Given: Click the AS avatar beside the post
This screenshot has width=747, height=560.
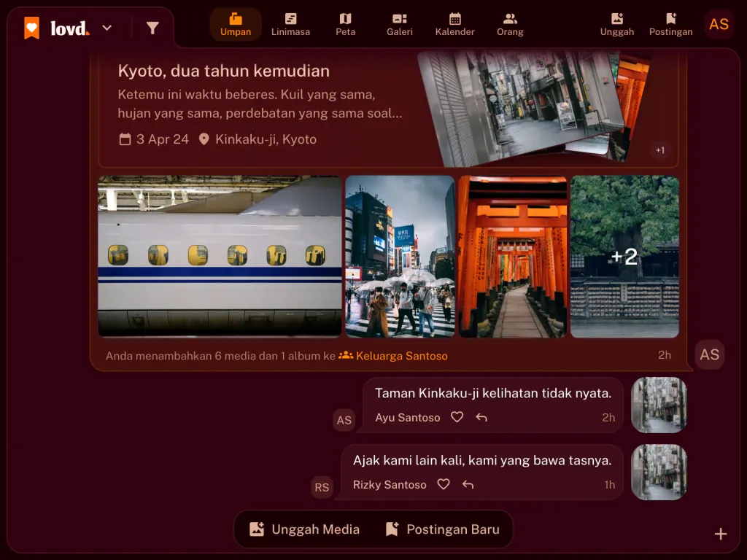Looking at the screenshot, I should (709, 355).
